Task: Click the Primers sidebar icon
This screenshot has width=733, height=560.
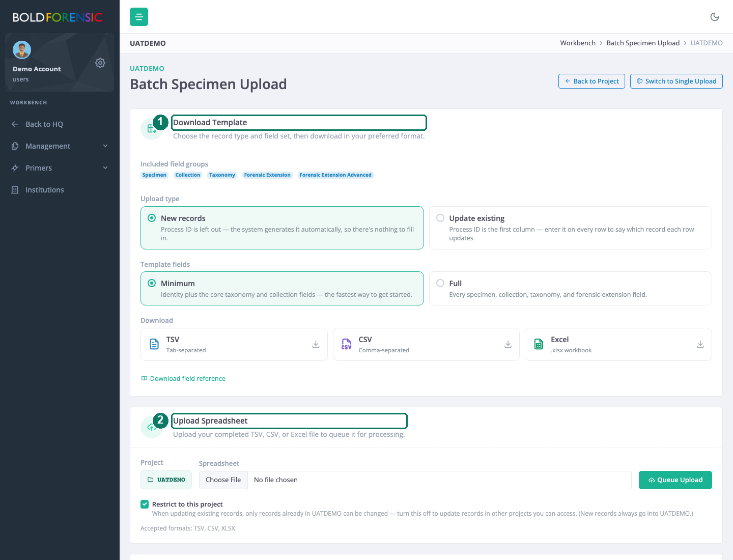Action: (15, 168)
